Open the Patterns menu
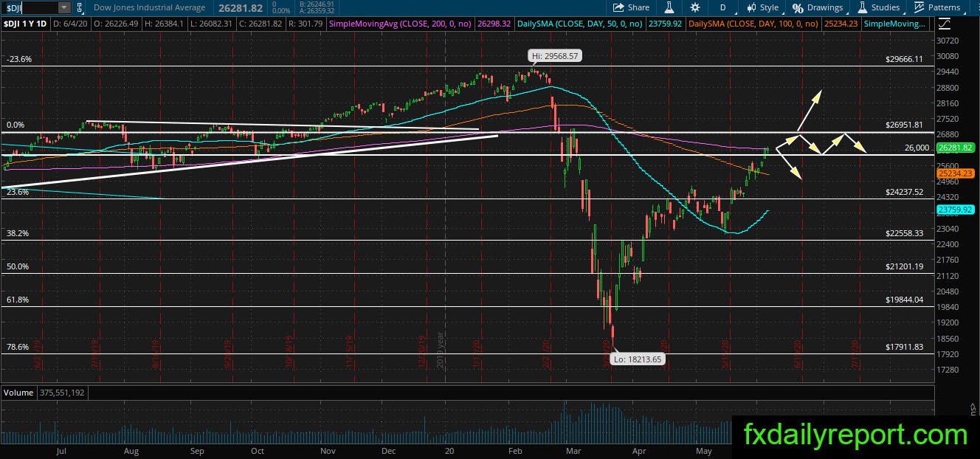The width and height of the screenshot is (980, 459). coord(937,7)
